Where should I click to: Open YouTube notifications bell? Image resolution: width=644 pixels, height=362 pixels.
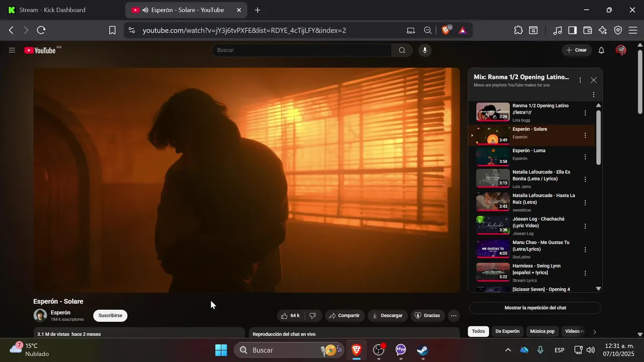tap(601, 50)
